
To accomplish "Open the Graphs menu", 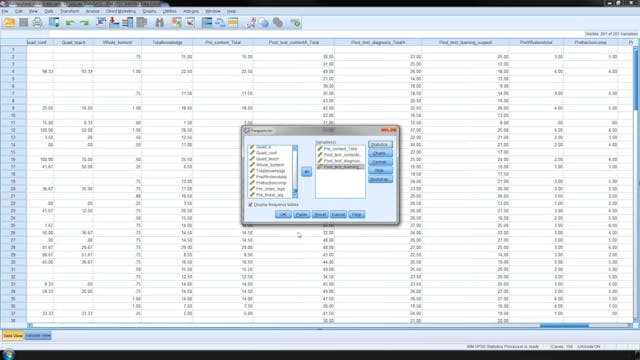I will (149, 11).
